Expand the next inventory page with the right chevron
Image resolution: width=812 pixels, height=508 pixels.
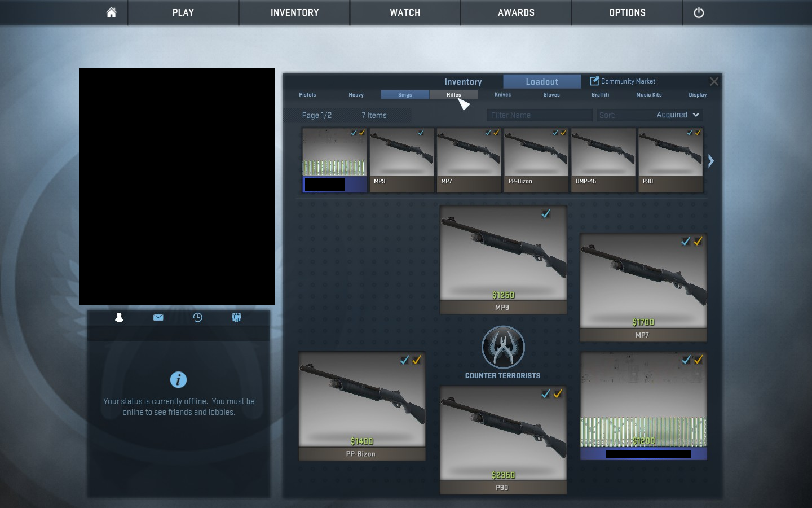(710, 161)
